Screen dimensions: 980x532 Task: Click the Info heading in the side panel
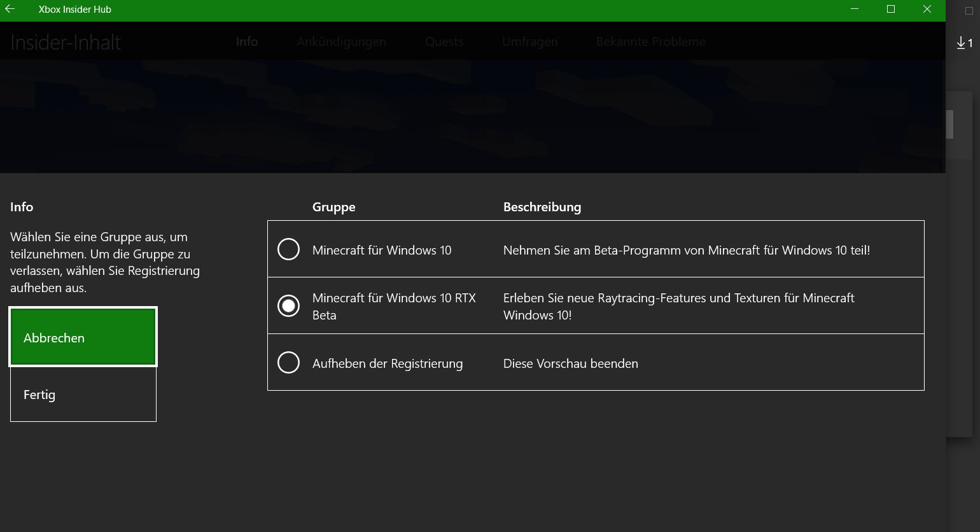22,207
